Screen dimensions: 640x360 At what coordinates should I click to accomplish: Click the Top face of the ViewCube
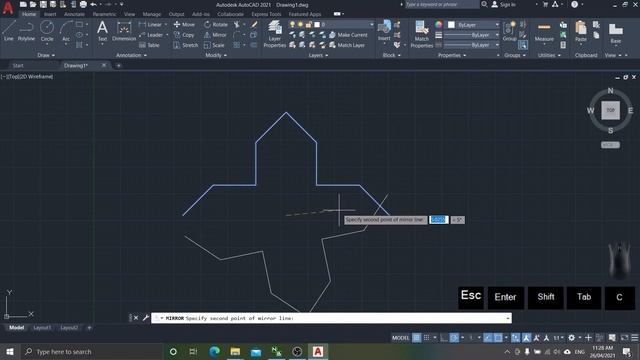tap(610, 110)
